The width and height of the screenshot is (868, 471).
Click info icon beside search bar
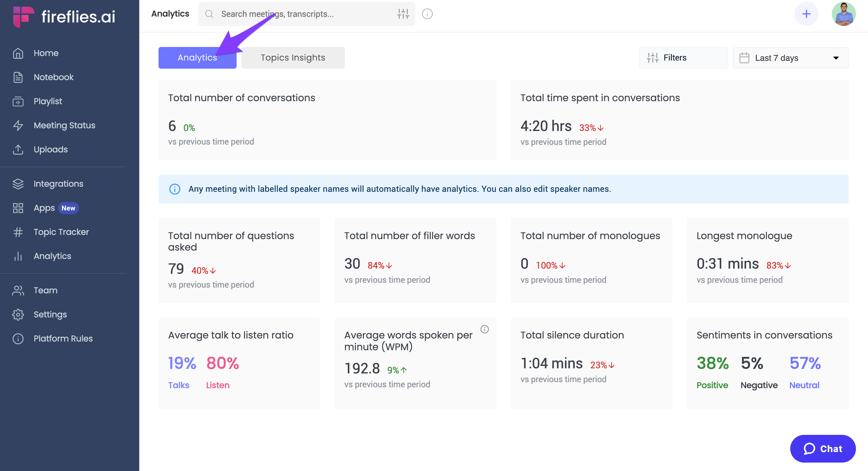(x=427, y=14)
